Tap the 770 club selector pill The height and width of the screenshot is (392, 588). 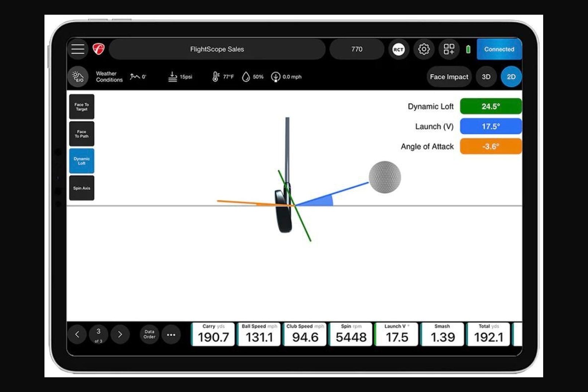[357, 49]
